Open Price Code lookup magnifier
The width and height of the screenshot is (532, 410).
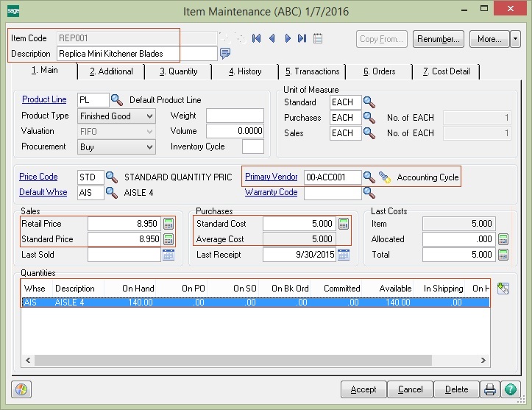tap(111, 177)
